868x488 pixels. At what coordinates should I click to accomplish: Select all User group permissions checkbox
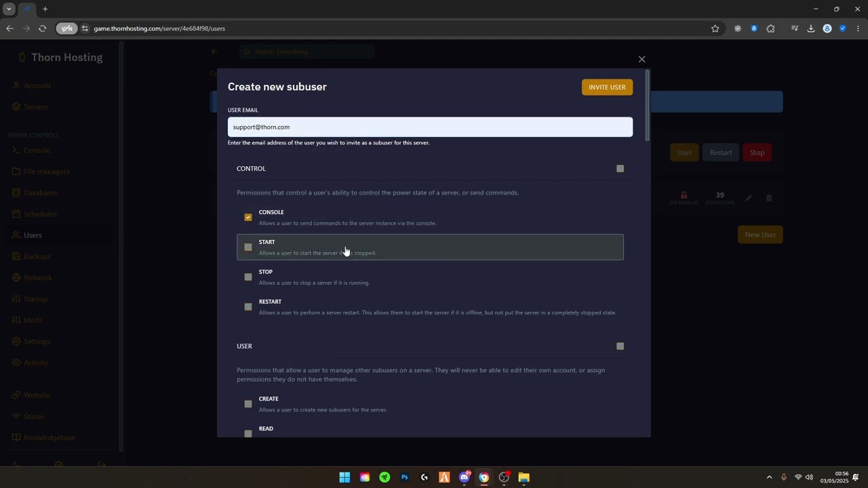[x=620, y=346]
